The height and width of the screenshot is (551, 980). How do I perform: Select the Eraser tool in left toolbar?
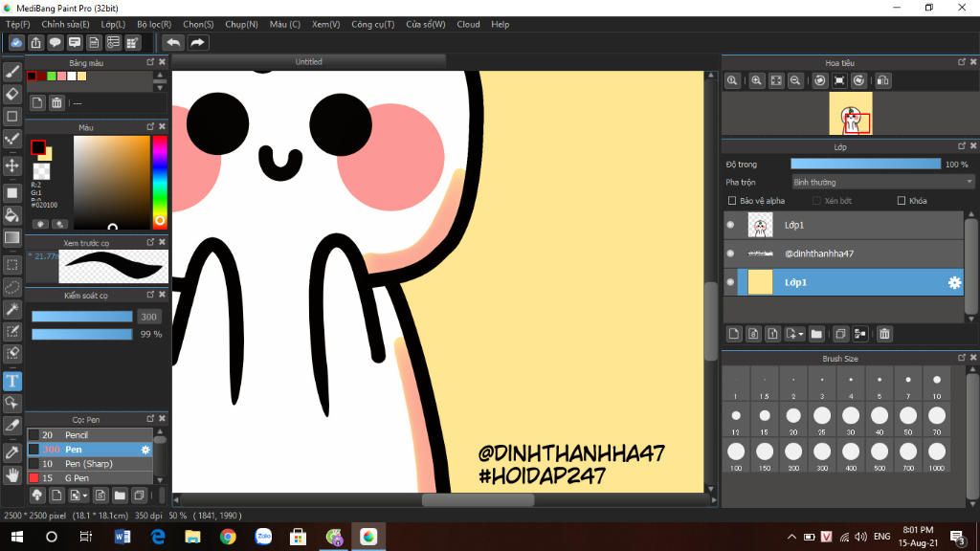pyautogui.click(x=12, y=94)
